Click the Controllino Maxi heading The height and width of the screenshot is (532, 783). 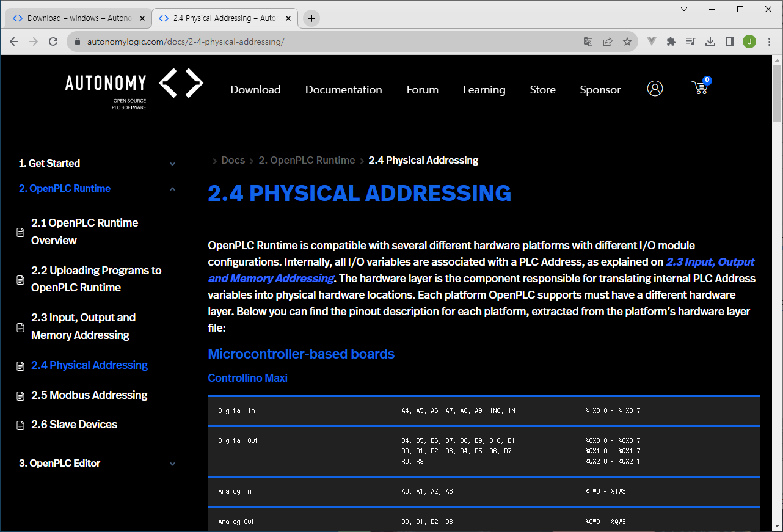point(247,378)
